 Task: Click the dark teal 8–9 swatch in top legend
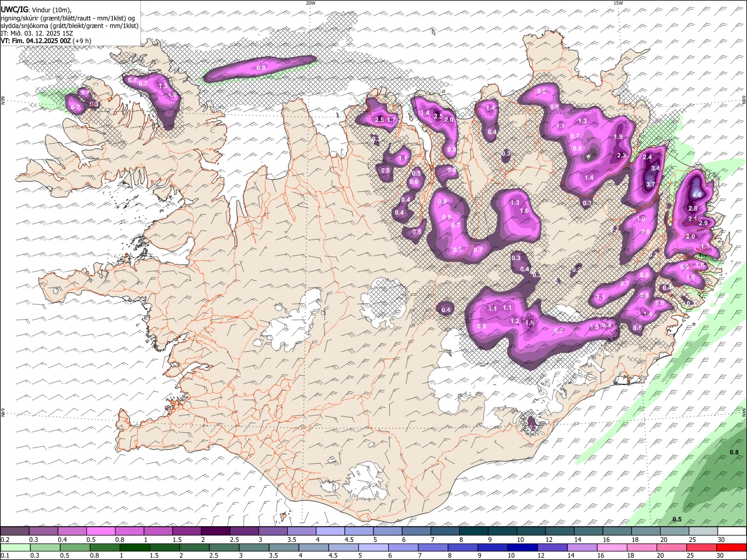474,531
